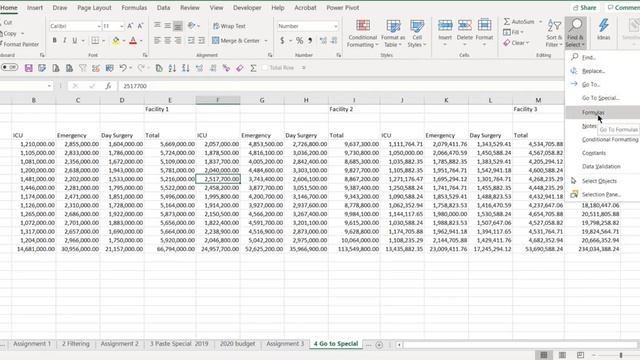This screenshot has width=640, height=360.
Task: Switch to Assignment 3 sheet tab
Action: 285,344
